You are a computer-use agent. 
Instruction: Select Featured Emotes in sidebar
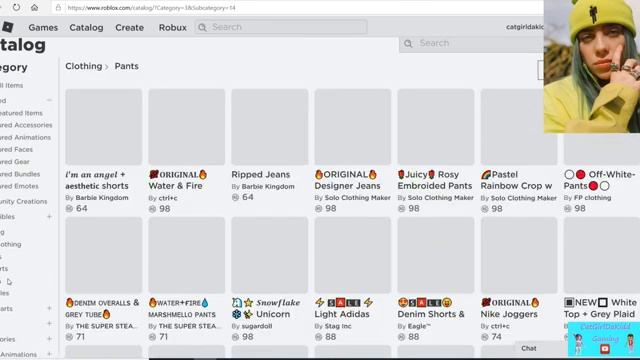[19, 186]
